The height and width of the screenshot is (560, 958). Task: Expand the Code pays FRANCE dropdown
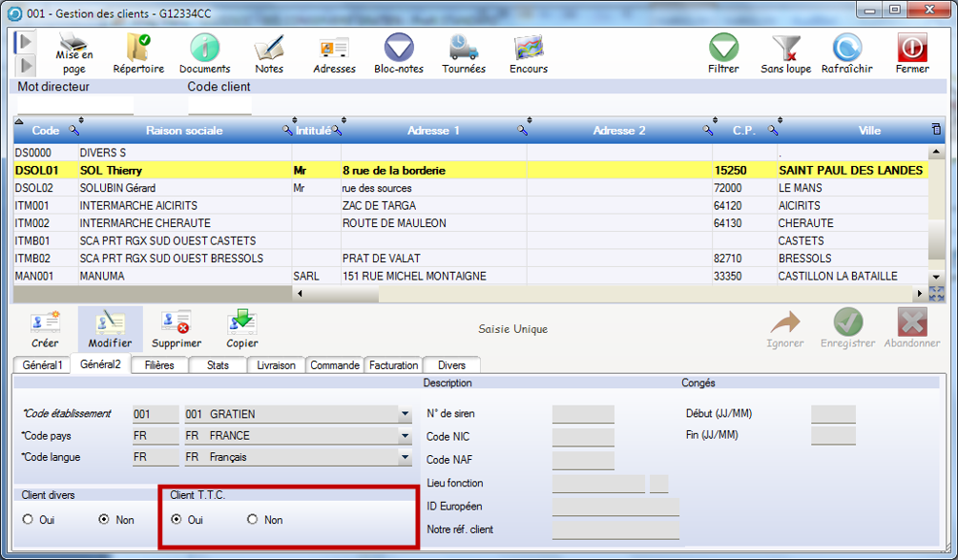(405, 436)
